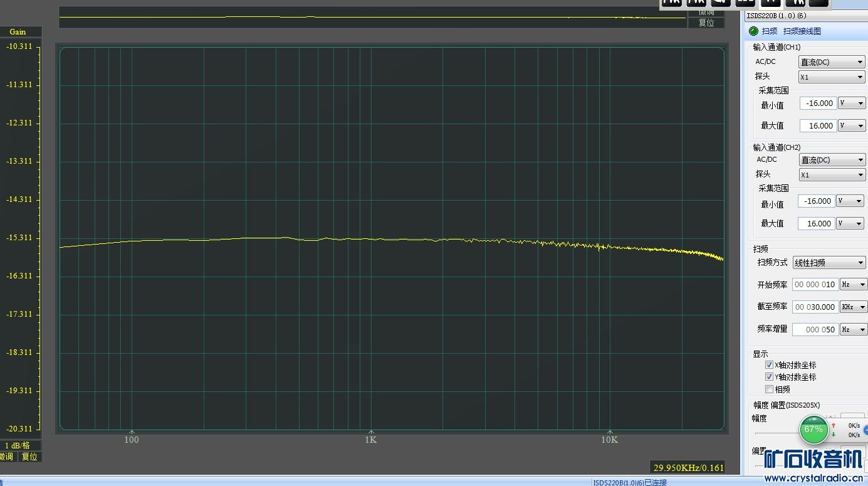
Task: Click the 100 Hz axis marker arrow
Action: pos(132,431)
